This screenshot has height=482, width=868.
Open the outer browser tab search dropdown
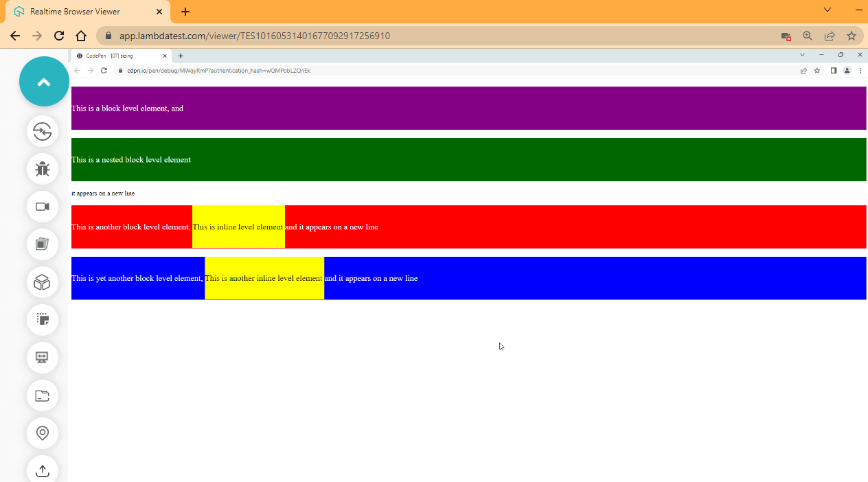tap(827, 10)
